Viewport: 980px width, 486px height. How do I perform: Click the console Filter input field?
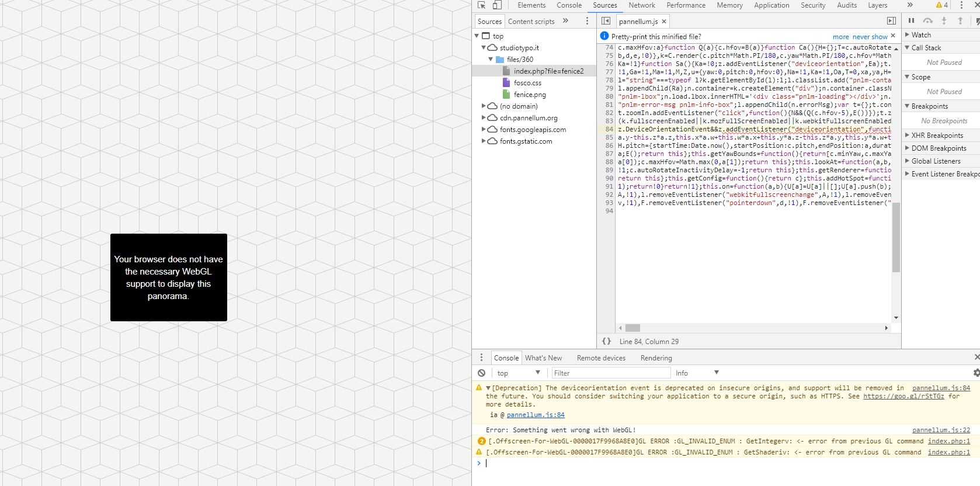pos(610,373)
